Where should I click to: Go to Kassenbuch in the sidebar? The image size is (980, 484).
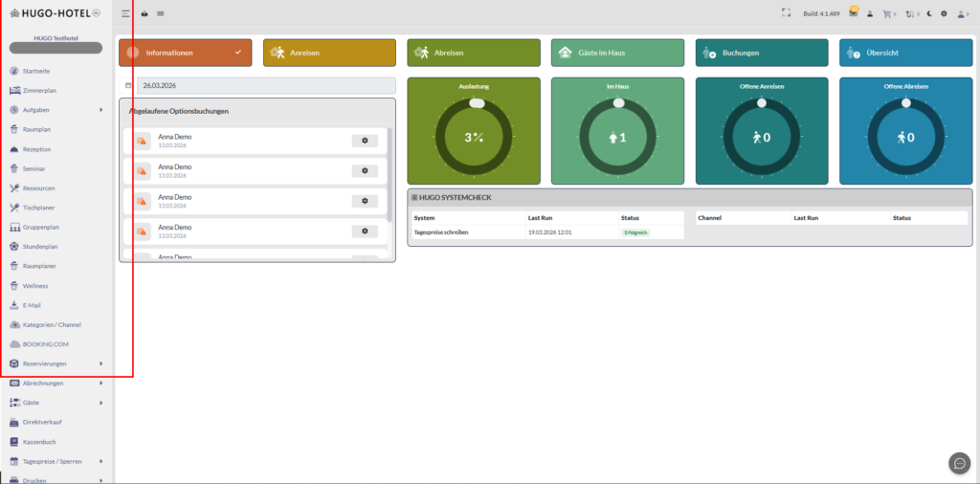pos(40,442)
